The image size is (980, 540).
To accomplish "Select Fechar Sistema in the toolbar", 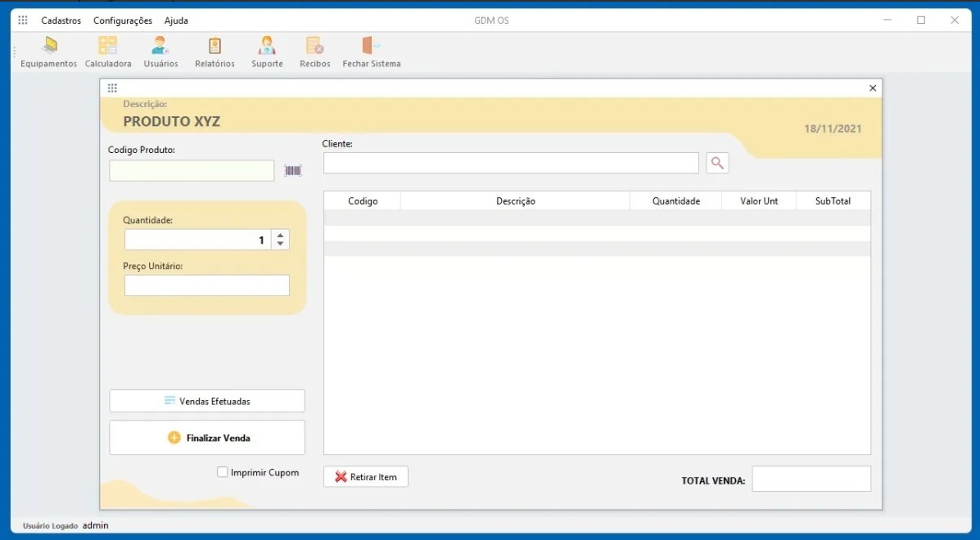I will point(371,51).
